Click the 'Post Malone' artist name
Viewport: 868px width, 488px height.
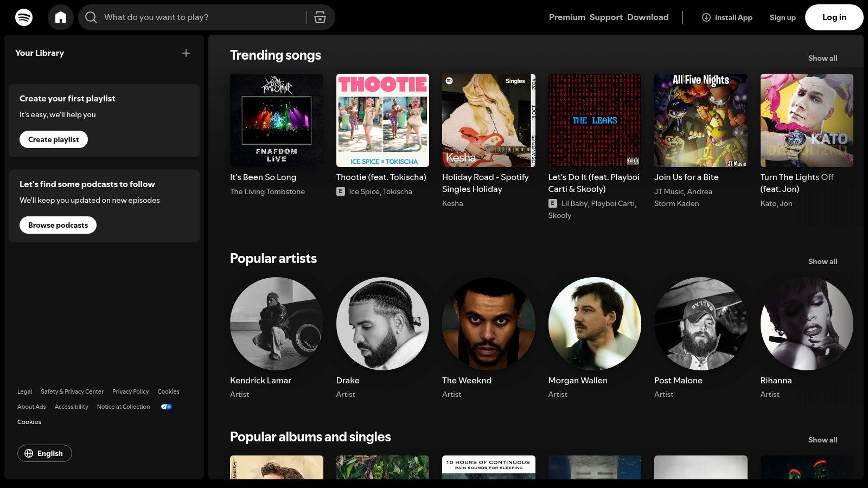coord(678,381)
